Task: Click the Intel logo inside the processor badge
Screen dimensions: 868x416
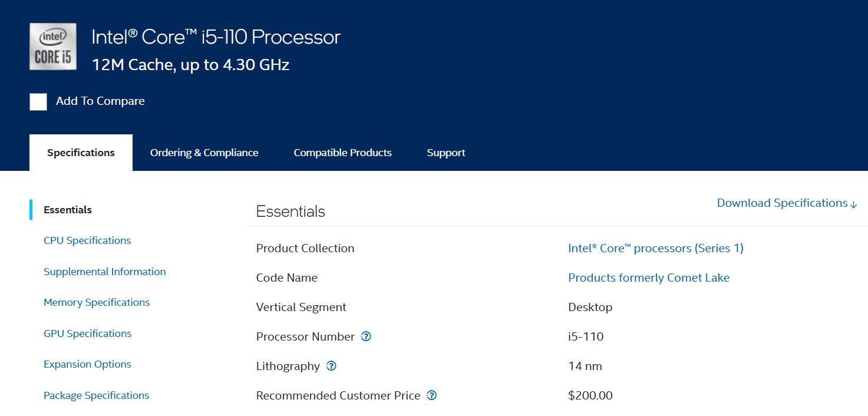Action: coord(52,37)
